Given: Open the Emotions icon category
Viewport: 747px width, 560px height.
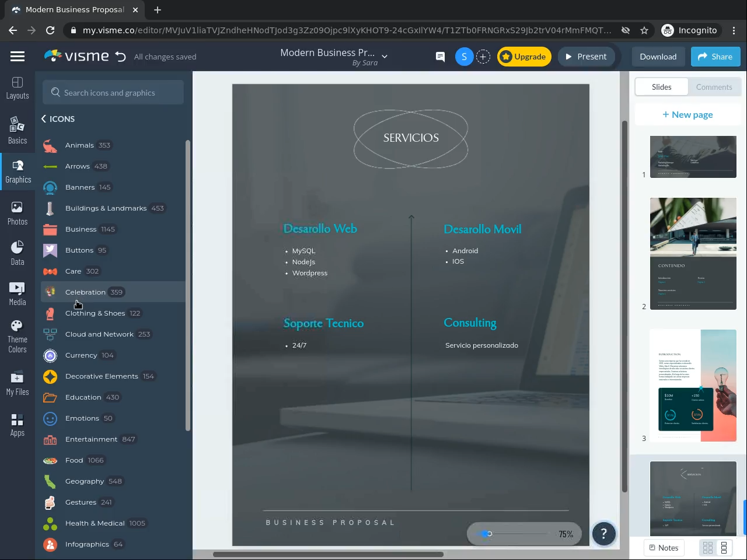Looking at the screenshot, I should [113, 418].
